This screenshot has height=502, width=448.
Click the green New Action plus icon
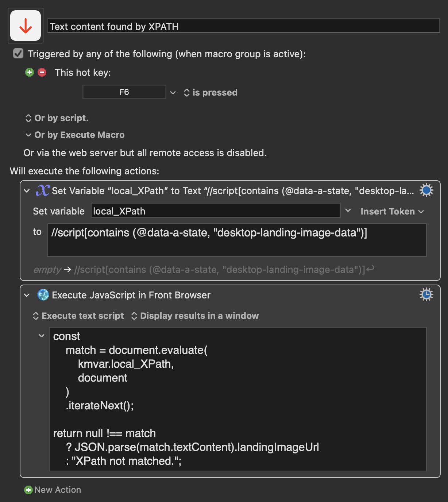click(28, 490)
